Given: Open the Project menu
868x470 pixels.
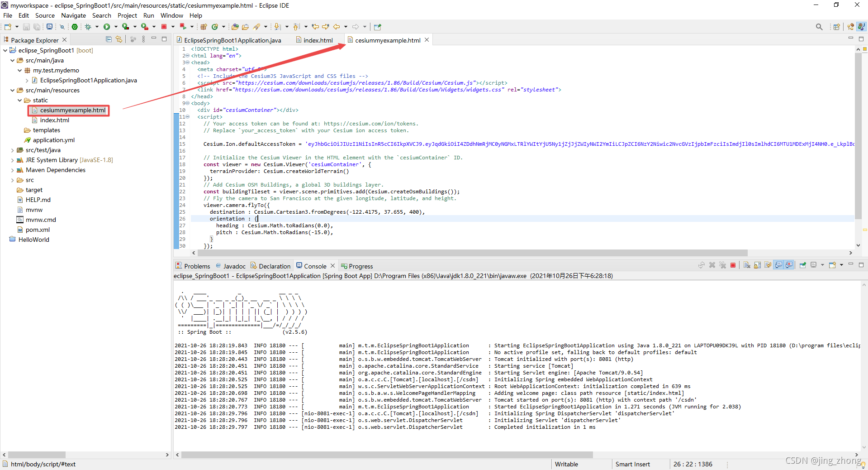Looking at the screenshot, I should click(127, 15).
